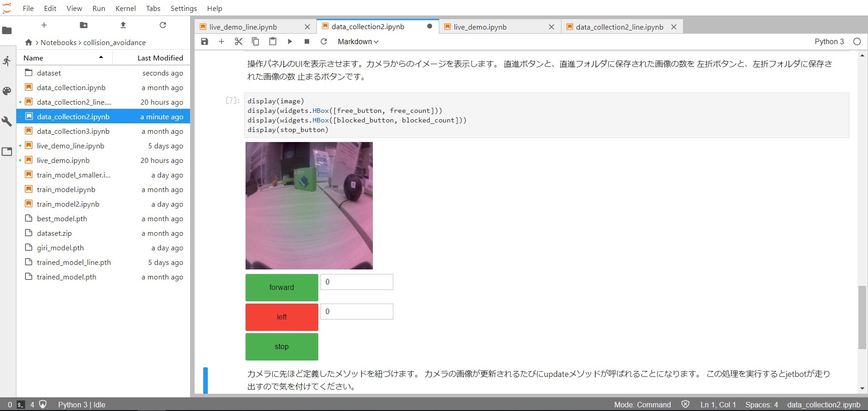The image size is (868, 411).
Task: Select dataset.zip in file list
Action: click(103, 233)
